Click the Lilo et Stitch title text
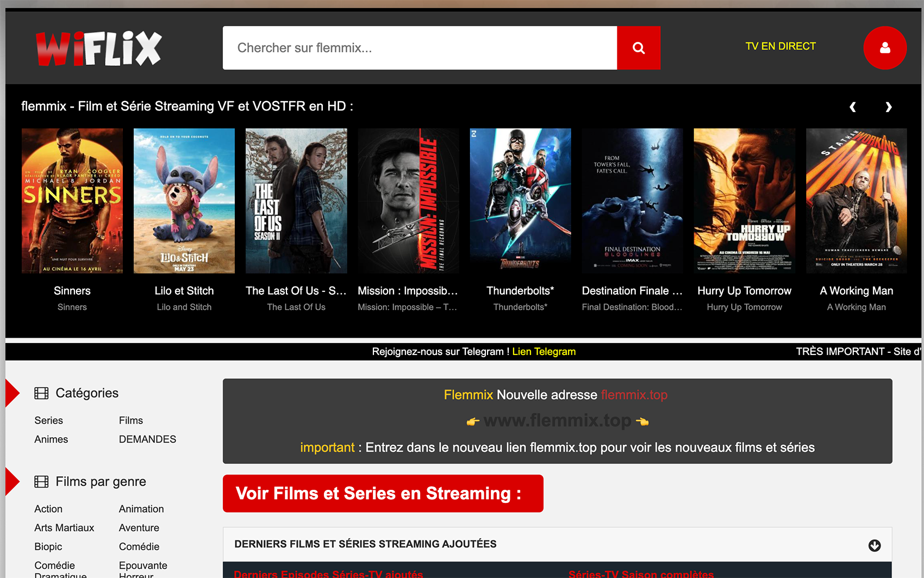924x578 pixels. pyautogui.click(x=184, y=291)
